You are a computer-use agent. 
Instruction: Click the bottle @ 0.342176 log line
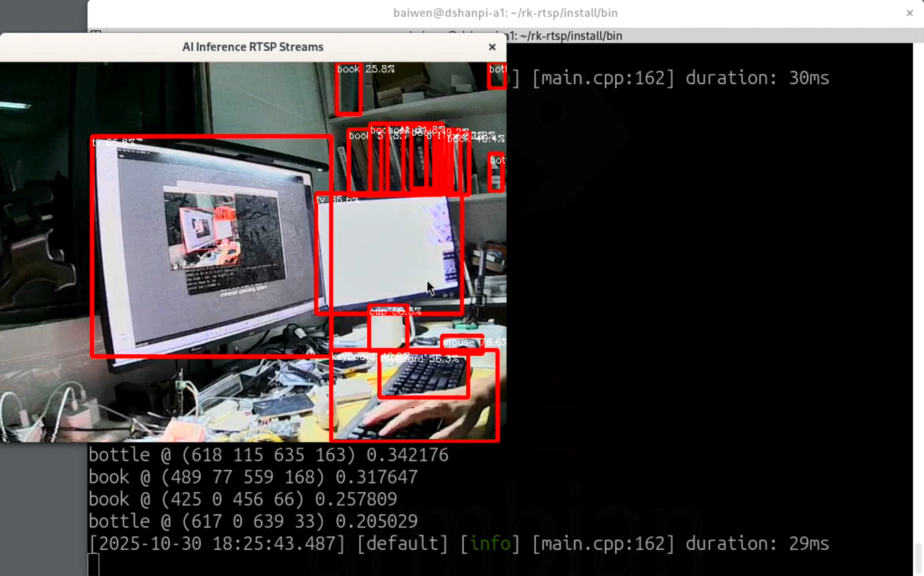[x=268, y=455]
